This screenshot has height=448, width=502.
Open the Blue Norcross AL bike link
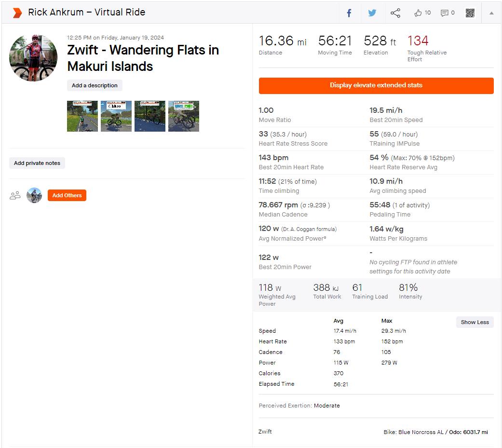tap(421, 432)
